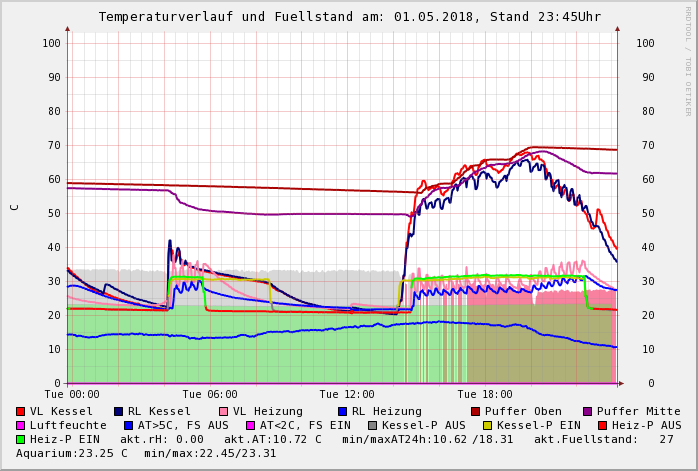
Task: Click the 'AT>5C, FS AUS' legend label
Action: 182,425
